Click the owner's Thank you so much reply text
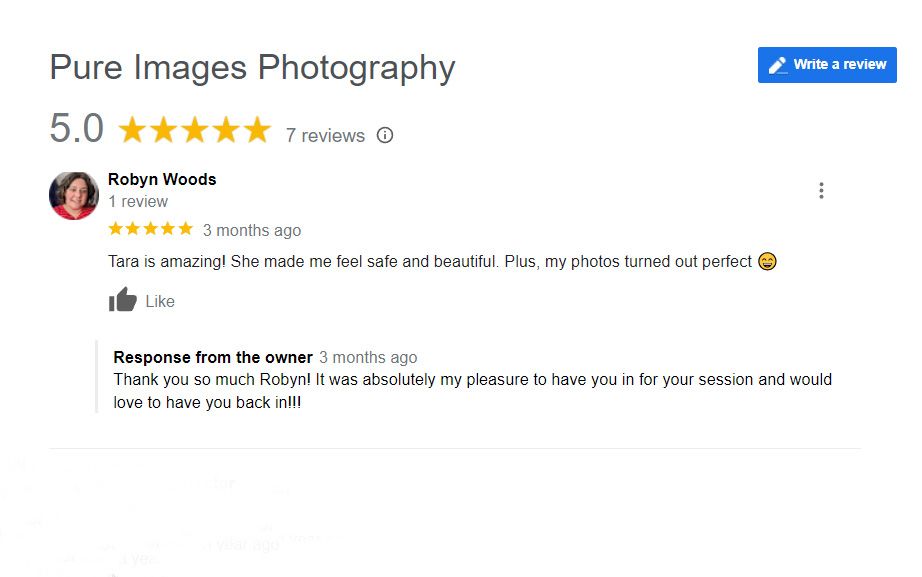The width and height of the screenshot is (922, 577). (472, 391)
